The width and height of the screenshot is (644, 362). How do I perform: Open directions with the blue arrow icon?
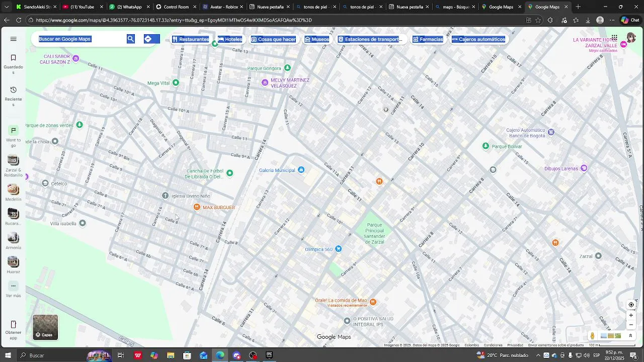pos(148,39)
